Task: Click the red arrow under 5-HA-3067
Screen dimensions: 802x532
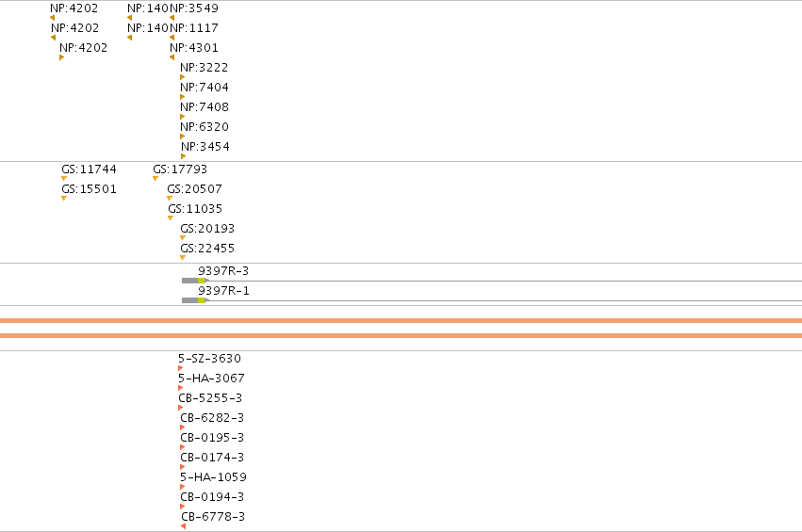Action: click(181, 388)
